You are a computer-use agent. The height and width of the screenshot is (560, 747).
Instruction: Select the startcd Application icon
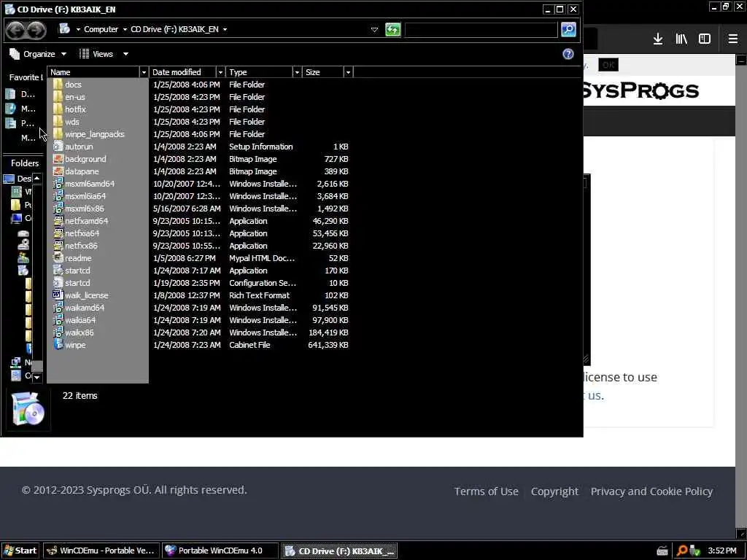[x=58, y=271]
